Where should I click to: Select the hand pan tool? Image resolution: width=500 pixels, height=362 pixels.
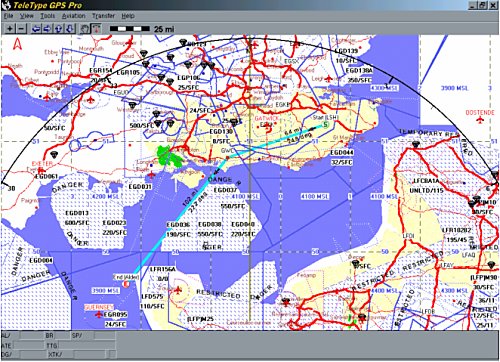pyautogui.click(x=85, y=29)
